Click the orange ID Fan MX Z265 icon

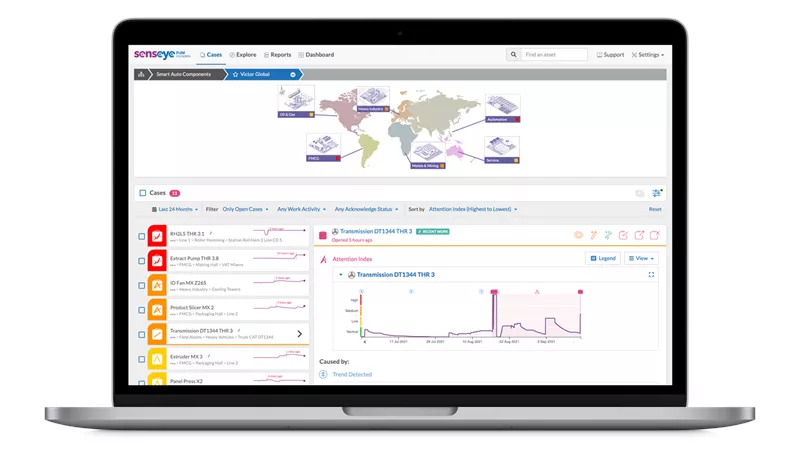point(157,285)
